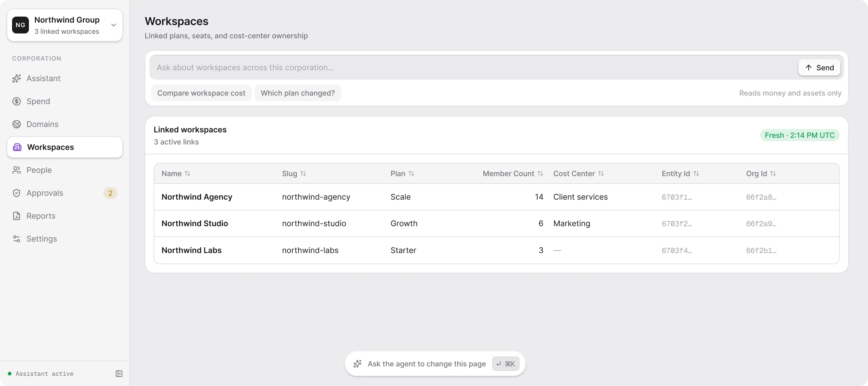Screen dimensions: 868x386
Task: Click the Reports document icon
Action: [x=17, y=216]
